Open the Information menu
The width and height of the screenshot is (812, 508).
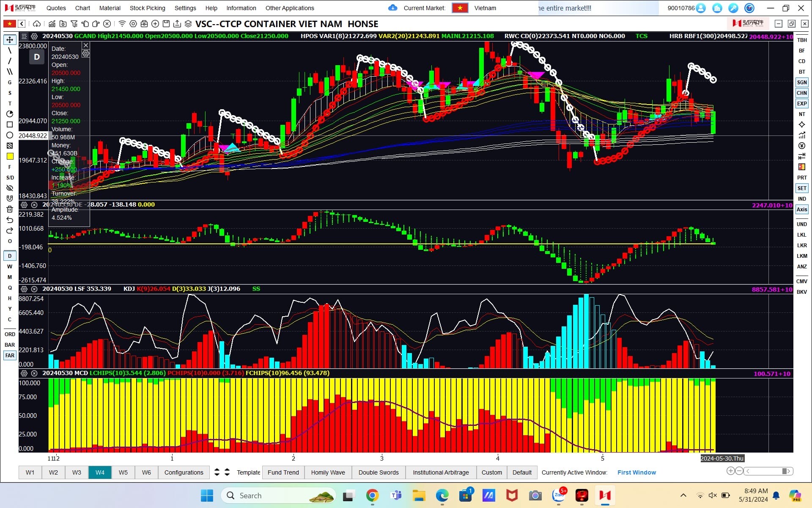tap(241, 8)
